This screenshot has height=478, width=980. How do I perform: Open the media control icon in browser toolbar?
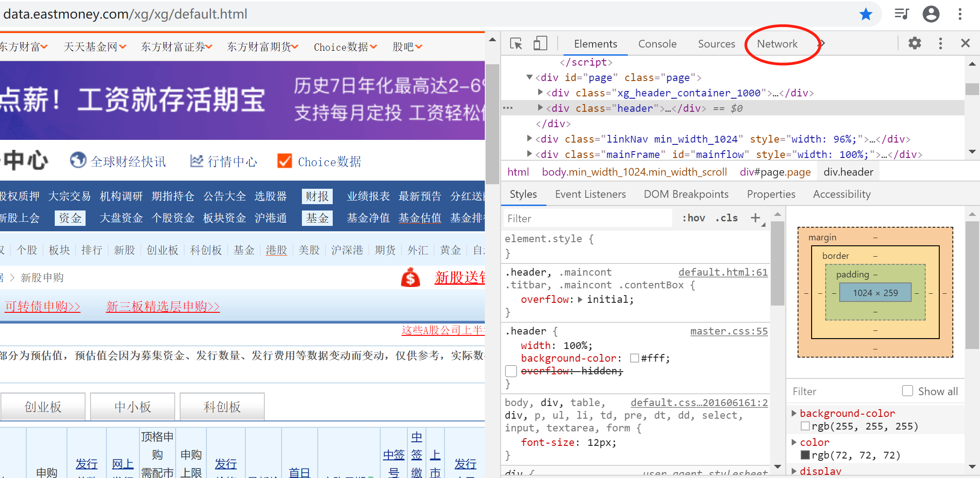coord(902,14)
